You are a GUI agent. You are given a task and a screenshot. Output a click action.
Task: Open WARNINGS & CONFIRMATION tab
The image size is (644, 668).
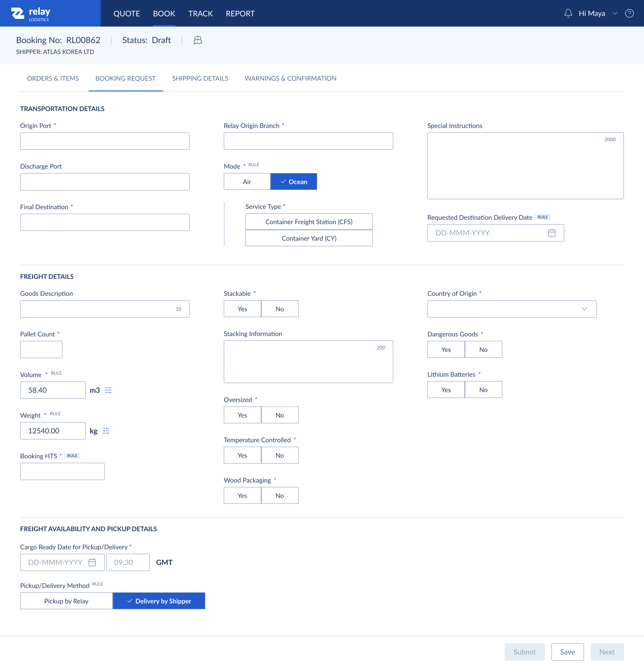click(291, 78)
